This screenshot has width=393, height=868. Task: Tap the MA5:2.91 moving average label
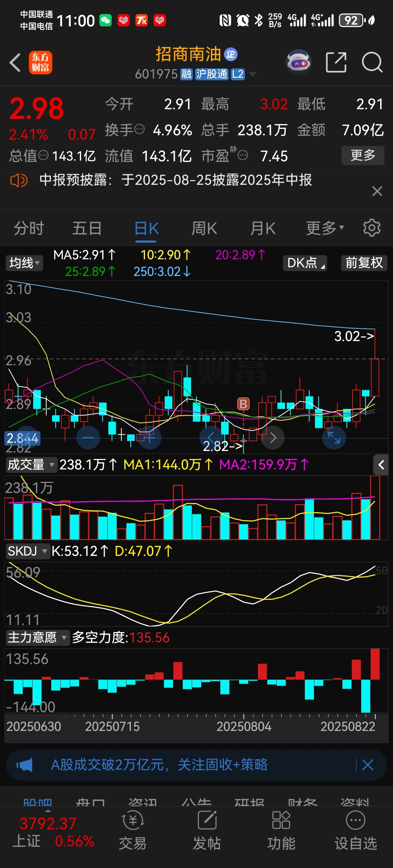point(85,255)
